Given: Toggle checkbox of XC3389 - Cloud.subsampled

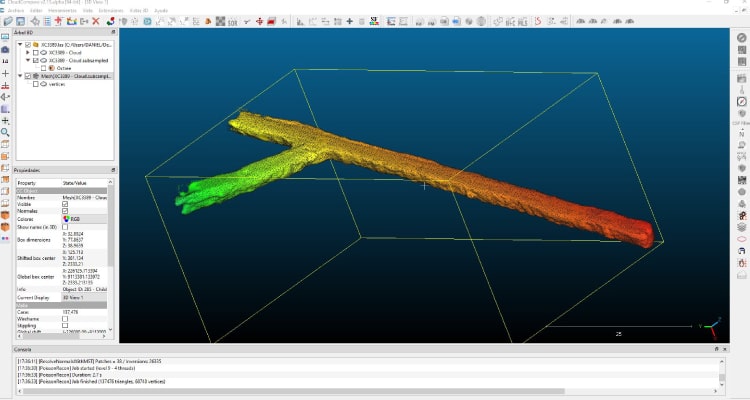Looking at the screenshot, I should coord(35,60).
